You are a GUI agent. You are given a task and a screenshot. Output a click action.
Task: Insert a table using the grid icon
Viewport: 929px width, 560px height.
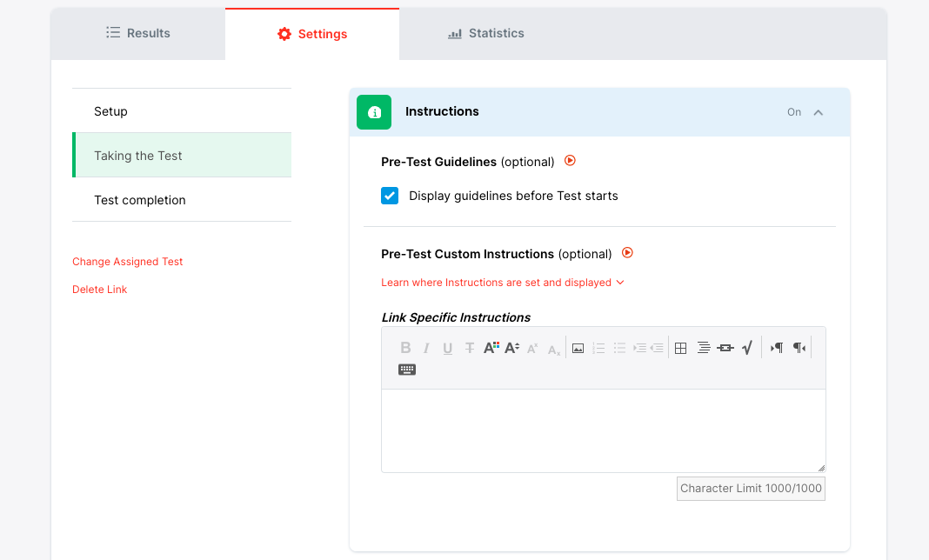click(681, 348)
